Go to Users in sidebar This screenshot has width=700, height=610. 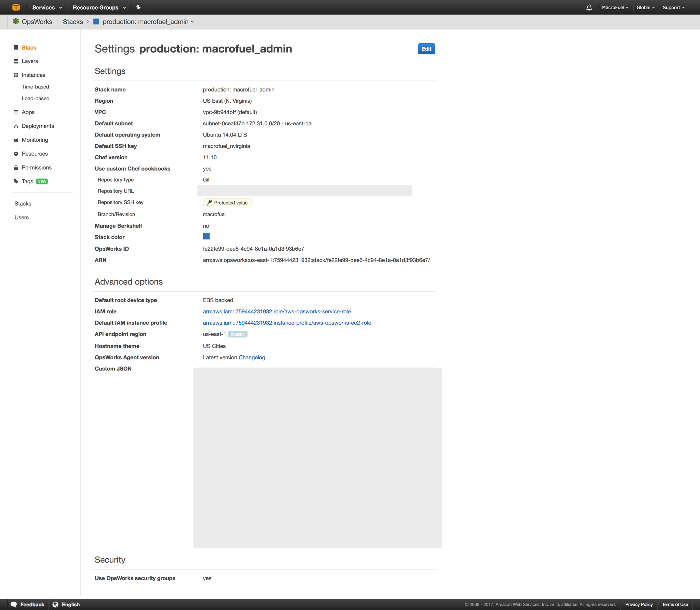coord(22,217)
